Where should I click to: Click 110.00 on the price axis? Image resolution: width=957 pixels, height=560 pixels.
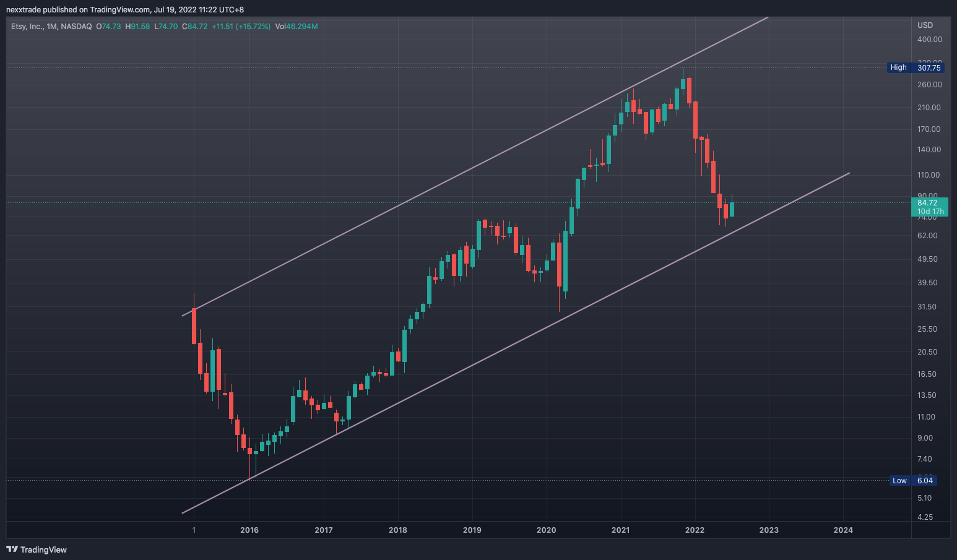[x=928, y=174]
